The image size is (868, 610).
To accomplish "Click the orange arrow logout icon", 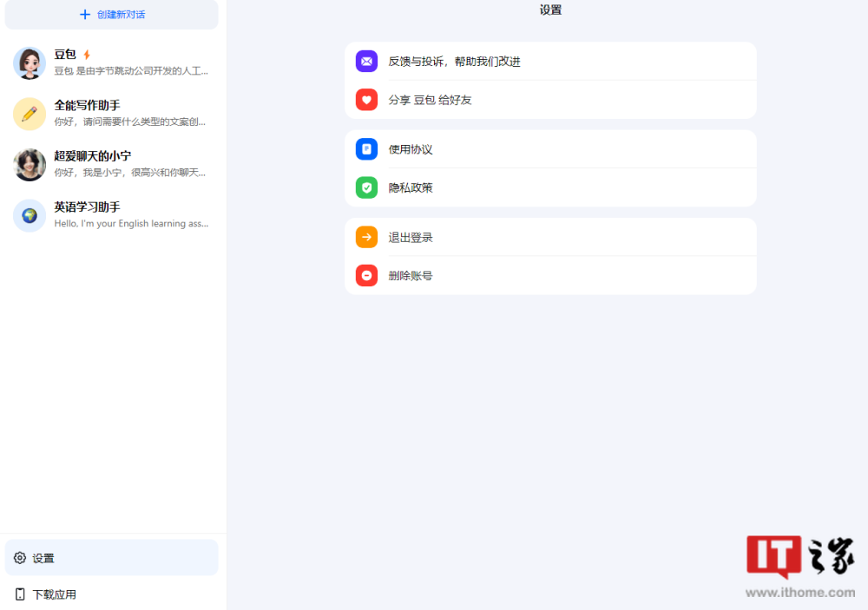I will tap(366, 238).
